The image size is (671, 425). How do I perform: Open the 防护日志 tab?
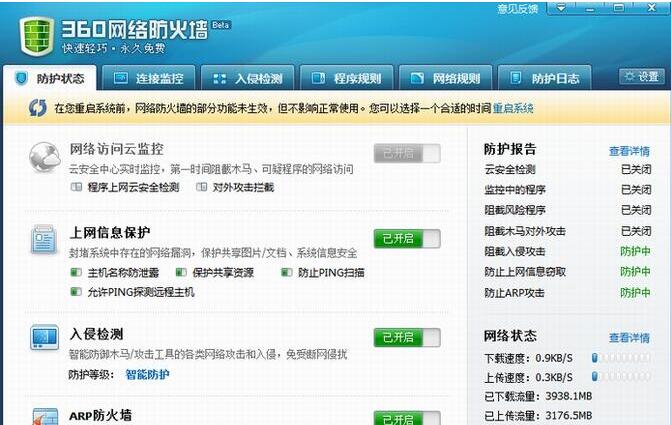coord(544,78)
